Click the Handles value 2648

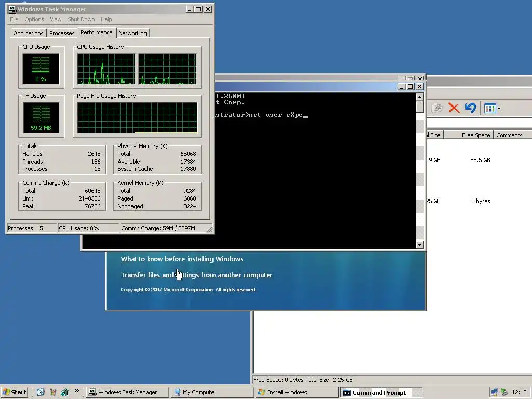[x=94, y=154]
